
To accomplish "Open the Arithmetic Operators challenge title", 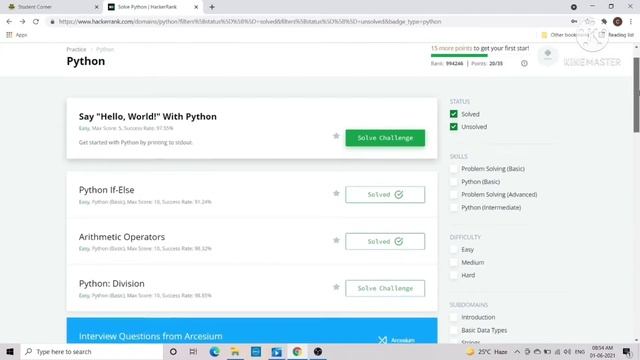I will [x=122, y=237].
